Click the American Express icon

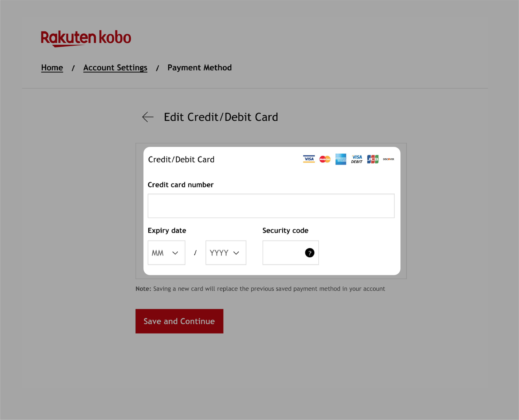pos(341,159)
